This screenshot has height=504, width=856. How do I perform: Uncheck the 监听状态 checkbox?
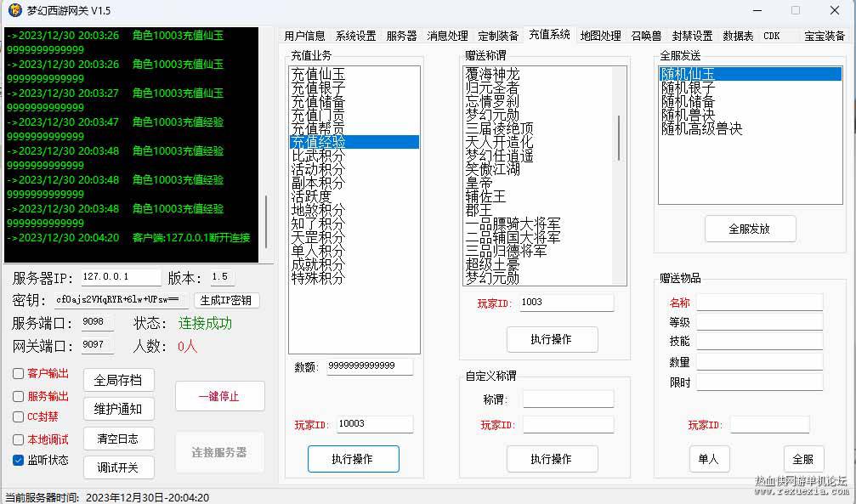[x=18, y=461]
